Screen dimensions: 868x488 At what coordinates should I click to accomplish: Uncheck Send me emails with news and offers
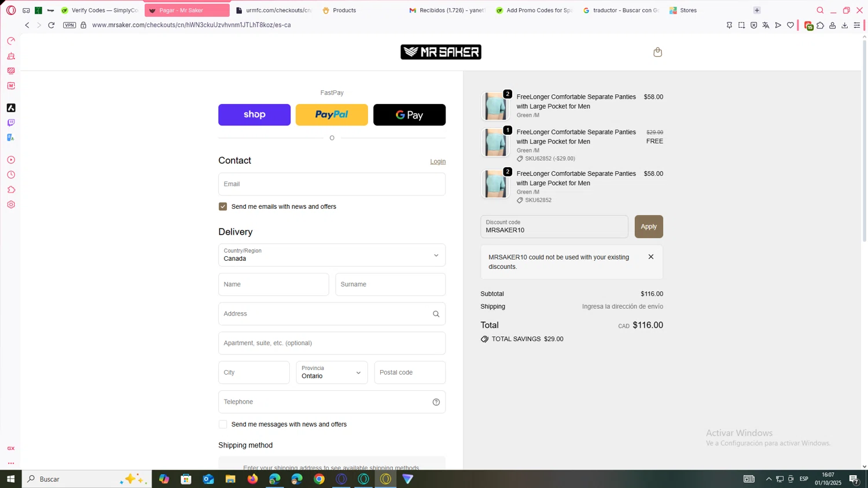(223, 206)
